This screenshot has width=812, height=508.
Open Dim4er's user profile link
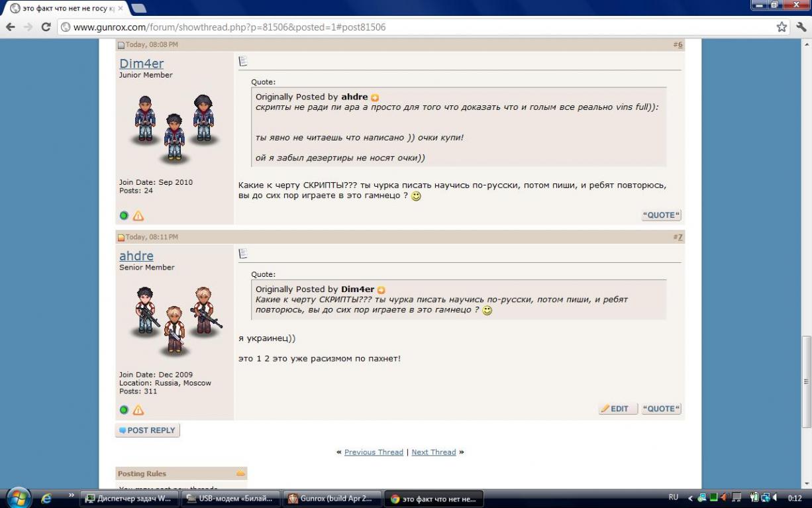tap(141, 64)
